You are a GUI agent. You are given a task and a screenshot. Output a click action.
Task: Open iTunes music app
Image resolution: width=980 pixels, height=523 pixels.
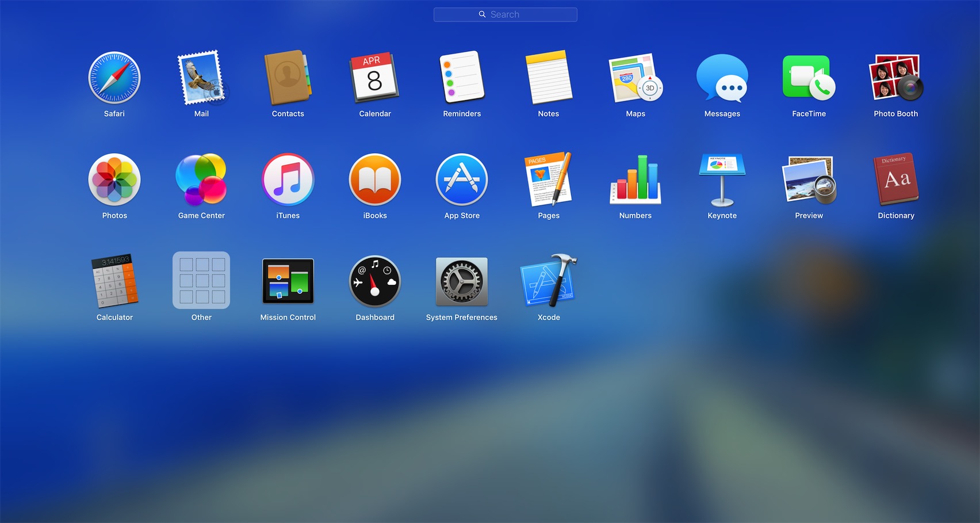point(288,180)
